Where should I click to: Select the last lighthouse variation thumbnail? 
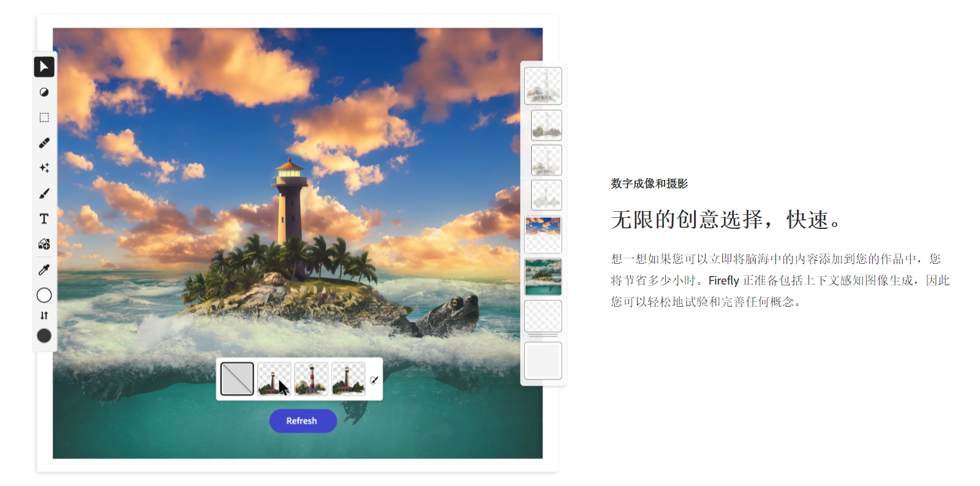tap(348, 379)
